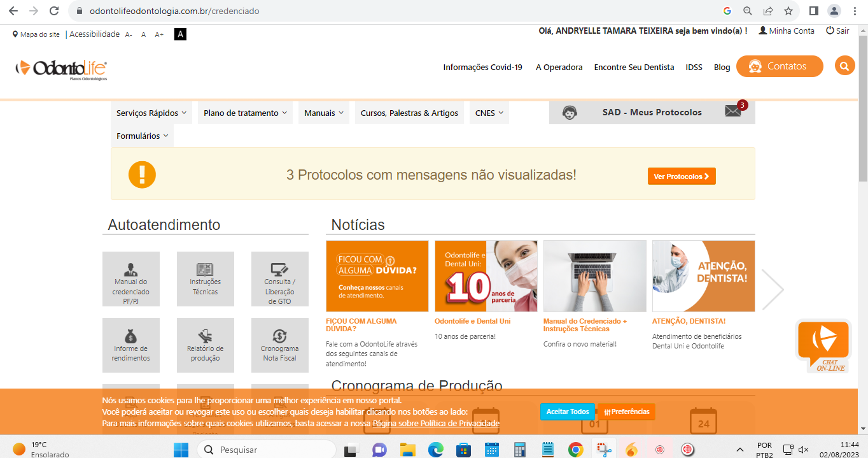Open the Cronograma Nota Fiscal tile
Image resolution: width=868 pixels, height=458 pixels.
pos(279,345)
